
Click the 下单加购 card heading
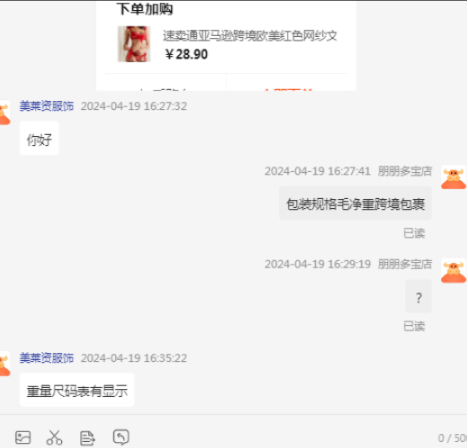point(145,9)
